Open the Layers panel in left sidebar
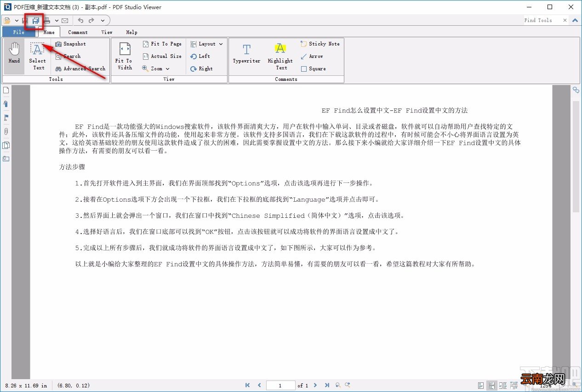 coord(6,145)
